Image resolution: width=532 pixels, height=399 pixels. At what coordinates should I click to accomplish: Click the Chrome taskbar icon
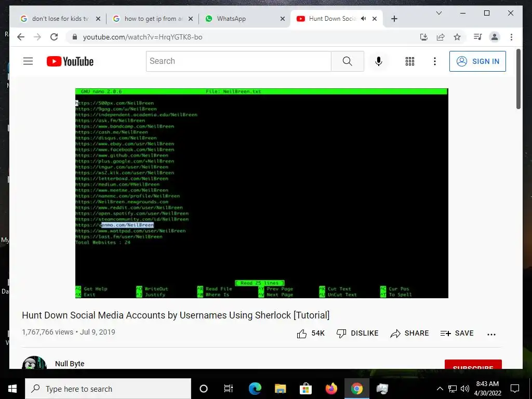(356, 389)
